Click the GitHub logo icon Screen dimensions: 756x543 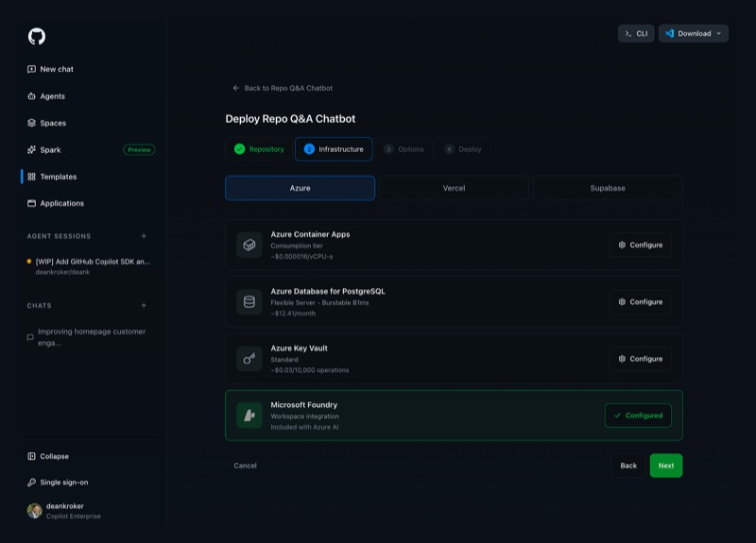[37, 37]
